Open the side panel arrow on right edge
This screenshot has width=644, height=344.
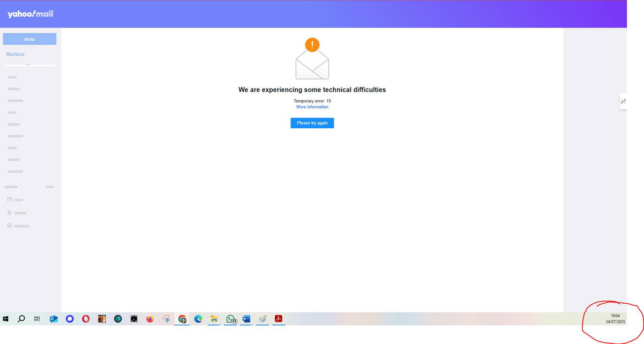[x=623, y=101]
